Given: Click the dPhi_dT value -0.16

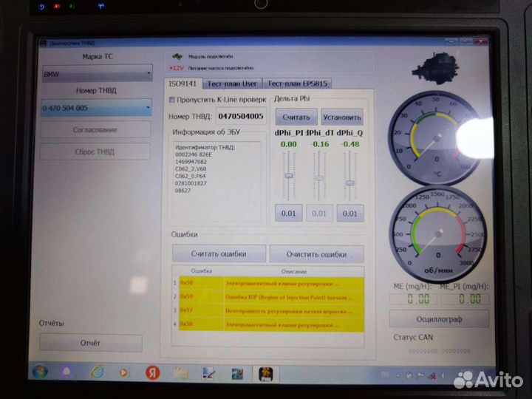Looking at the screenshot, I should click(x=319, y=144).
